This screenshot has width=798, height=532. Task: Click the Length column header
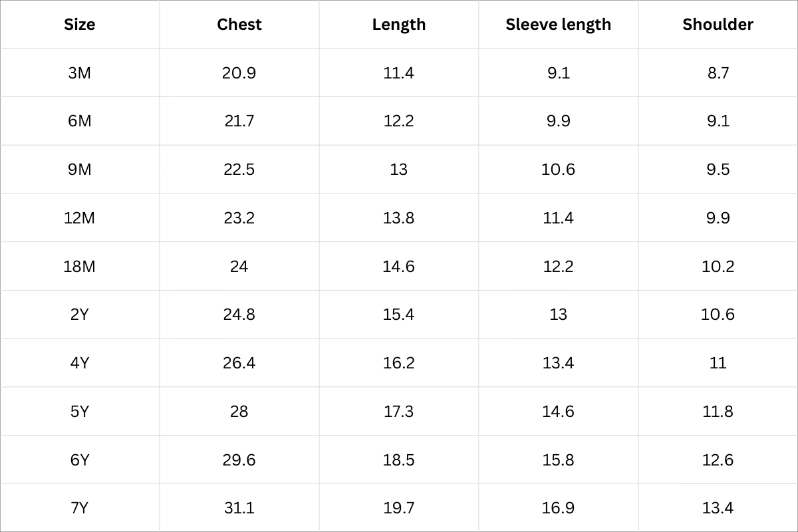click(x=398, y=25)
